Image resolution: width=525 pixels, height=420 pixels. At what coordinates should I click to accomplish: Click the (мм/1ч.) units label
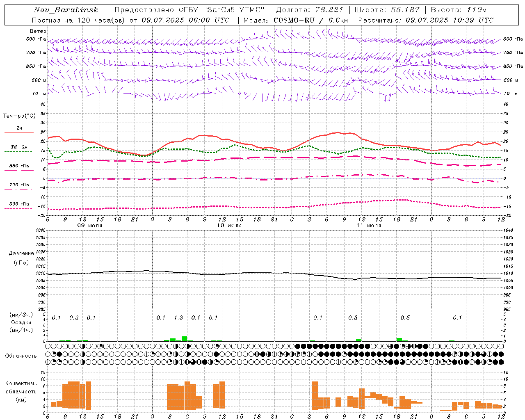tap(21, 330)
